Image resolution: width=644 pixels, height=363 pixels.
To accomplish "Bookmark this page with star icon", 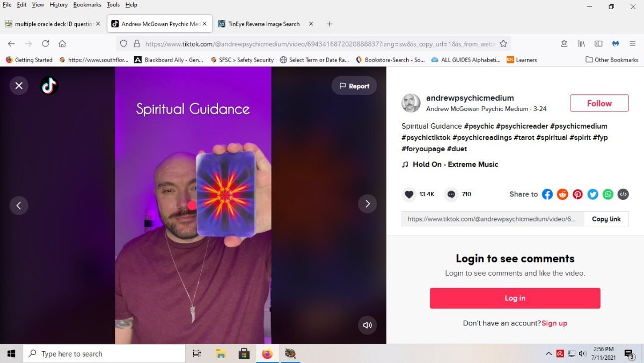I will click(503, 43).
